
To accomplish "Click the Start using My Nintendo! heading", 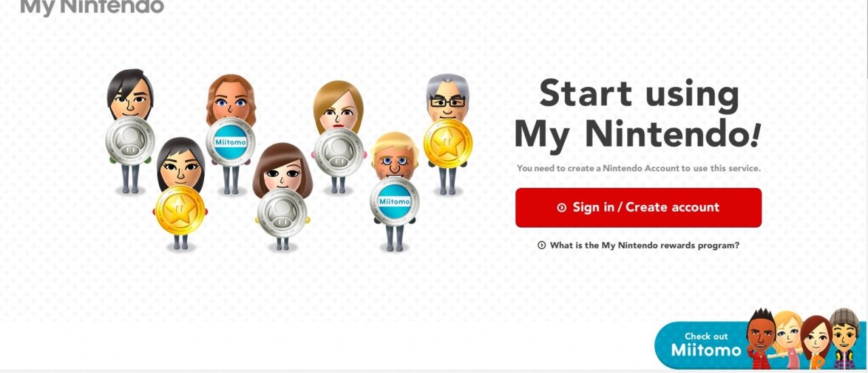I will pyautogui.click(x=638, y=113).
